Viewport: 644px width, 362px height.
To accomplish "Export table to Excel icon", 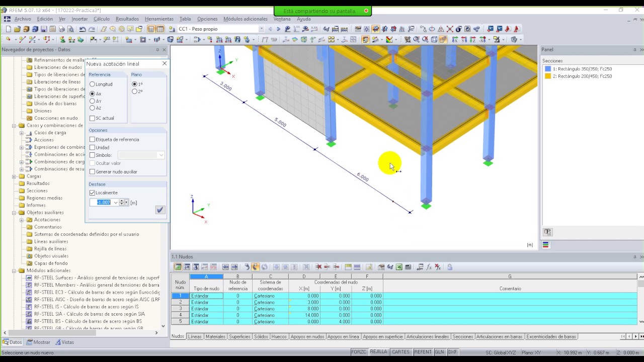I will (398, 267).
